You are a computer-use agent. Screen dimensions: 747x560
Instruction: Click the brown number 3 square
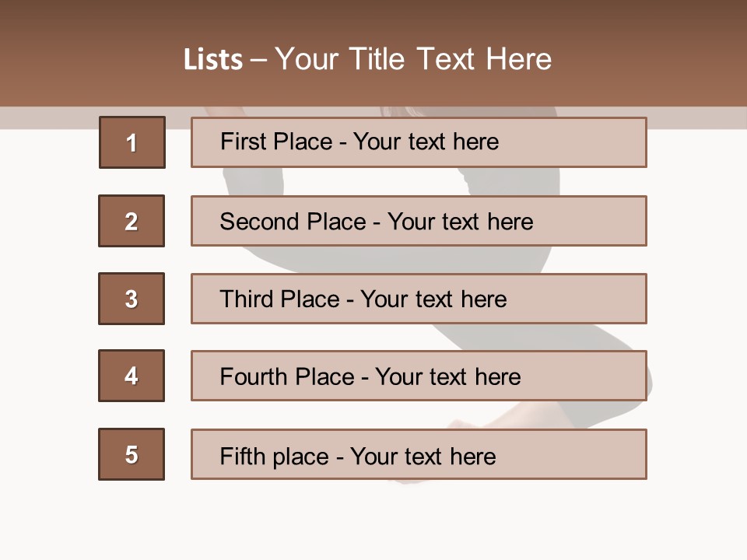132,299
